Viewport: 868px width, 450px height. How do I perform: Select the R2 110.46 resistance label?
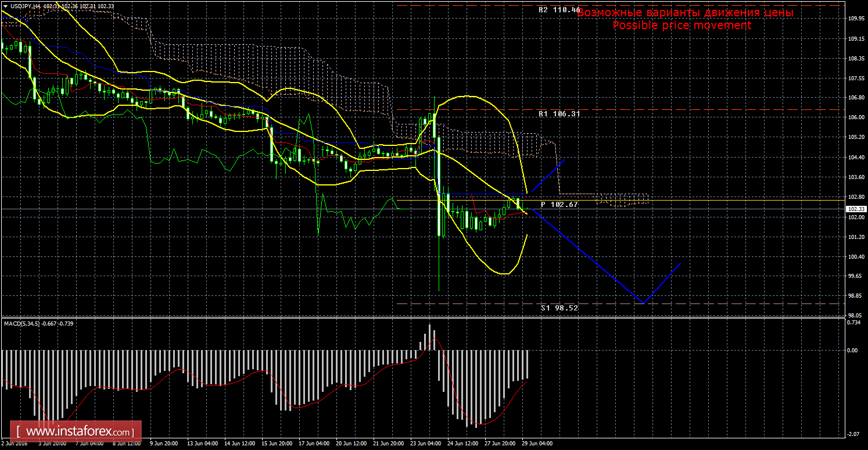tap(559, 10)
